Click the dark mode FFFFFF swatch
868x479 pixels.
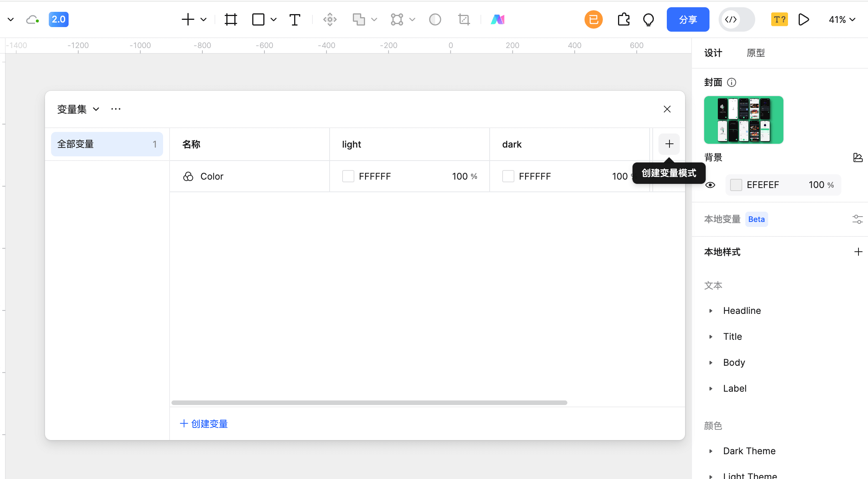(x=508, y=176)
